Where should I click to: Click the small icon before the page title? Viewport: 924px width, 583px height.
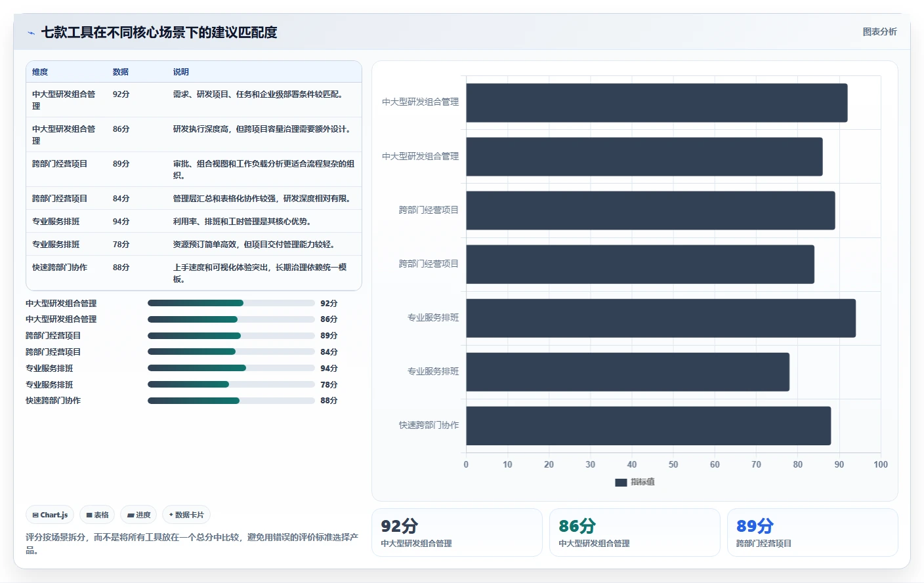[31, 33]
